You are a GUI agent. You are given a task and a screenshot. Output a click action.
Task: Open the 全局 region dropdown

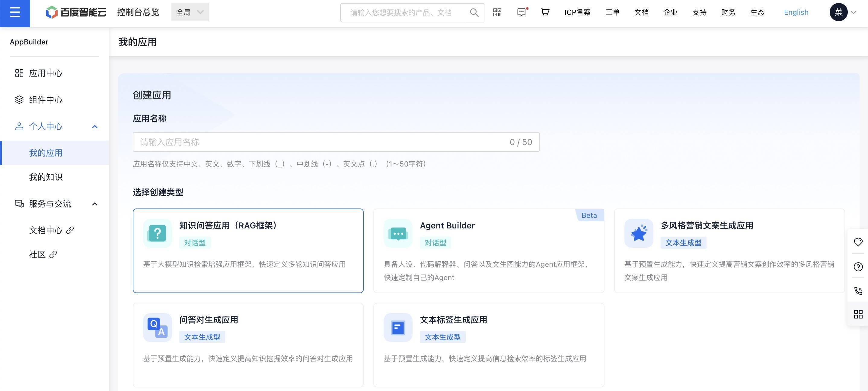click(x=190, y=12)
